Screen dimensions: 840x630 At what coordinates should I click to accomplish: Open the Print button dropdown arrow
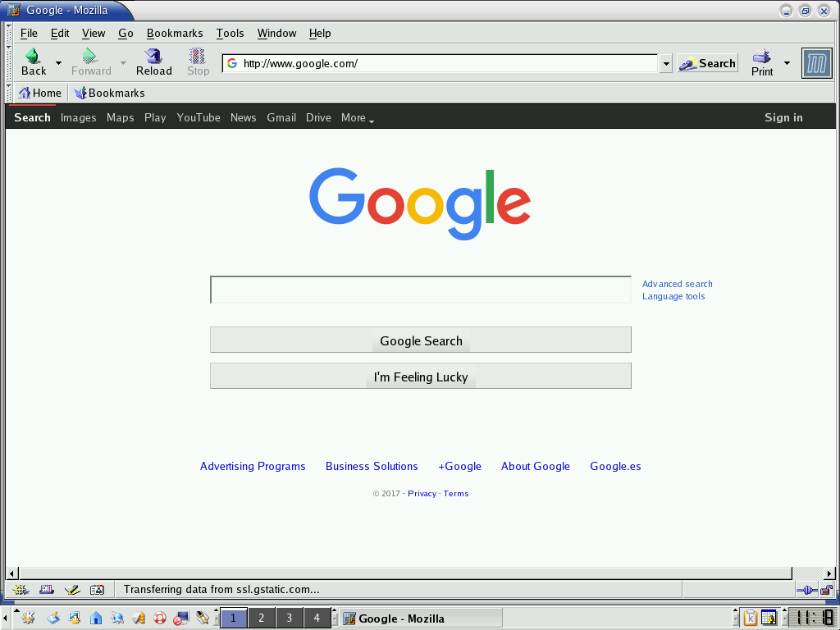(x=787, y=62)
